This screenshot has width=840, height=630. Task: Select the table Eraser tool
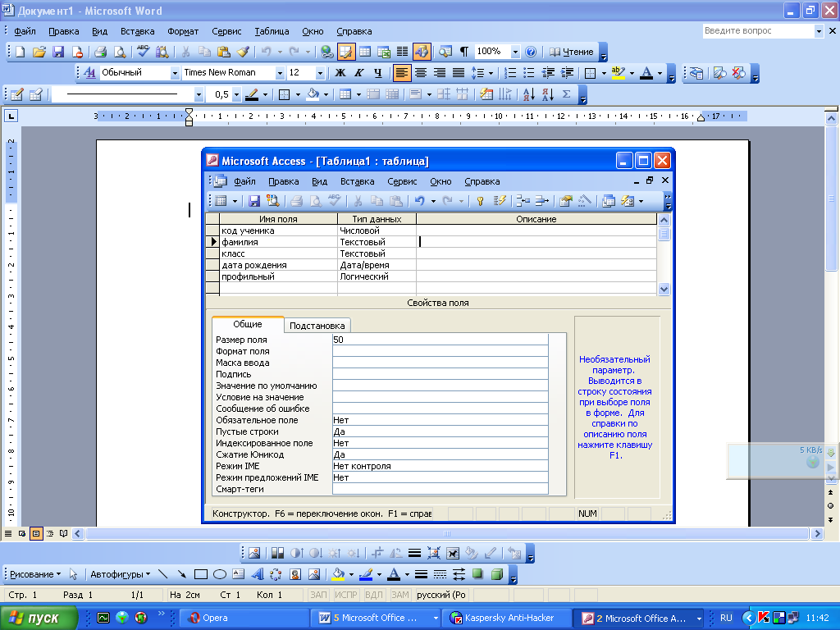pos(36,95)
